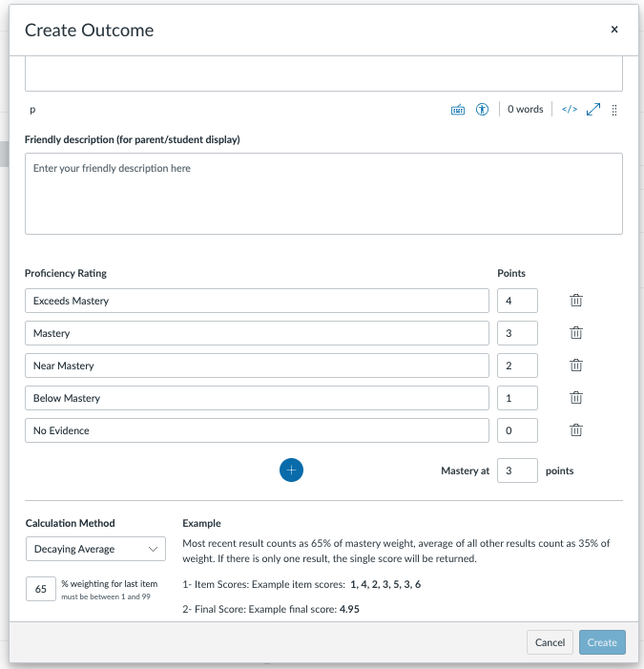Click the editor resize handle dots
Image resolution: width=644 pixels, height=669 pixels.
click(x=614, y=110)
